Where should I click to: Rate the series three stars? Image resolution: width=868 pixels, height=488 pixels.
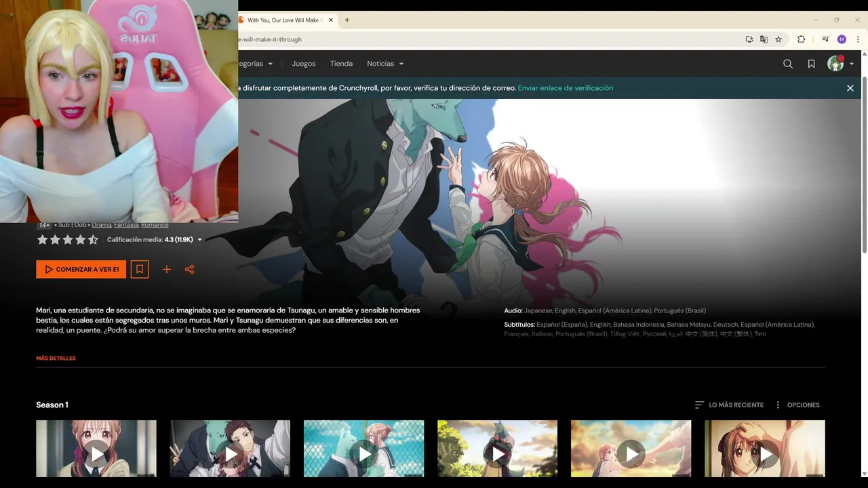click(68, 239)
